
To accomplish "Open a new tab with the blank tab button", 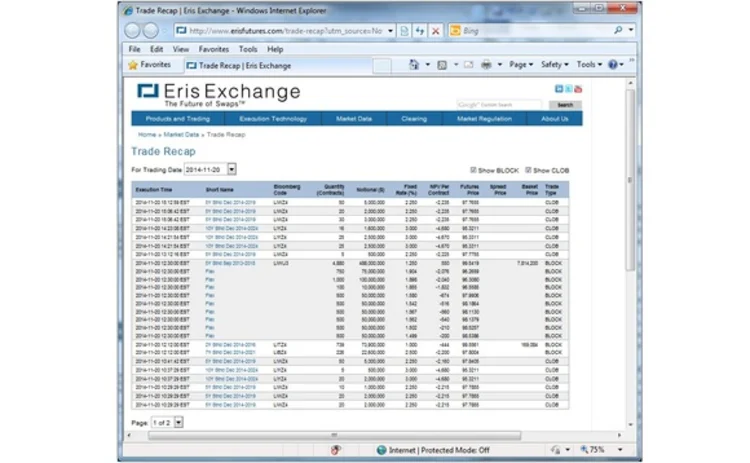I will [x=382, y=66].
